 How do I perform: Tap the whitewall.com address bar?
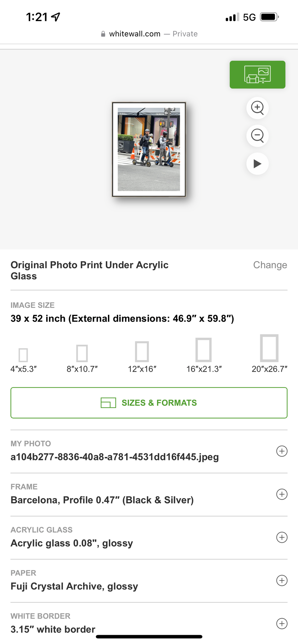click(149, 34)
